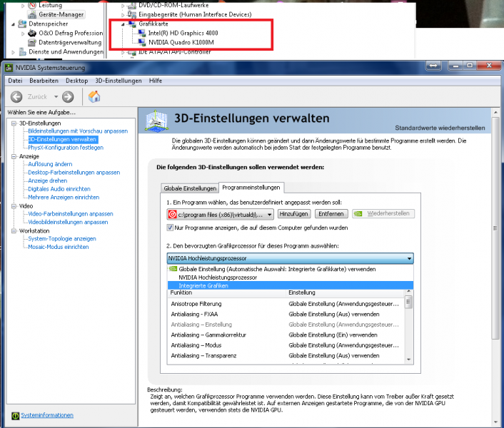Click the Dienste und Anwendungen icon
This screenshot has width=504, height=428.
(x=22, y=51)
